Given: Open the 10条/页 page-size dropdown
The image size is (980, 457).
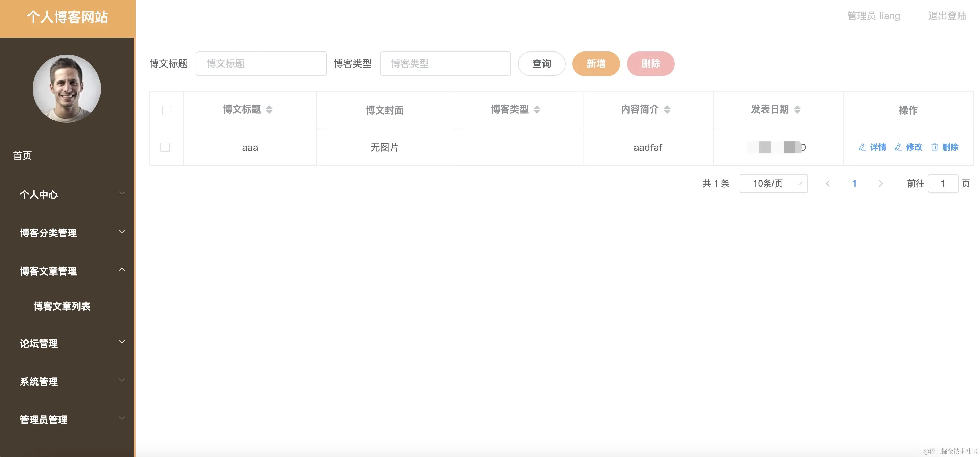Looking at the screenshot, I should pyautogui.click(x=773, y=183).
